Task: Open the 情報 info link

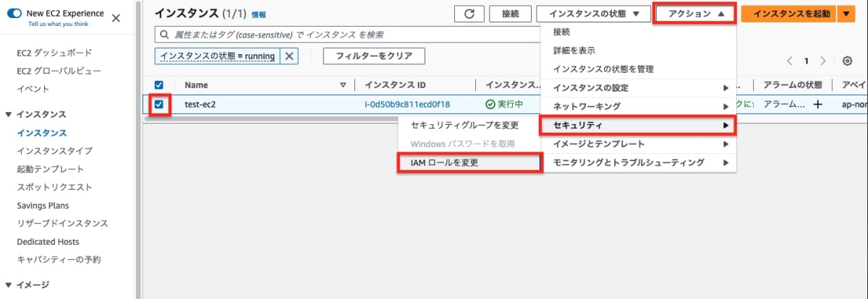Action: pyautogui.click(x=258, y=14)
